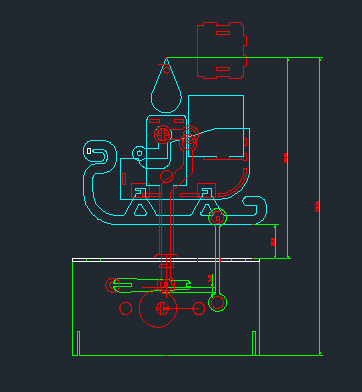Select the green circle at bottom of rod

(x=218, y=303)
